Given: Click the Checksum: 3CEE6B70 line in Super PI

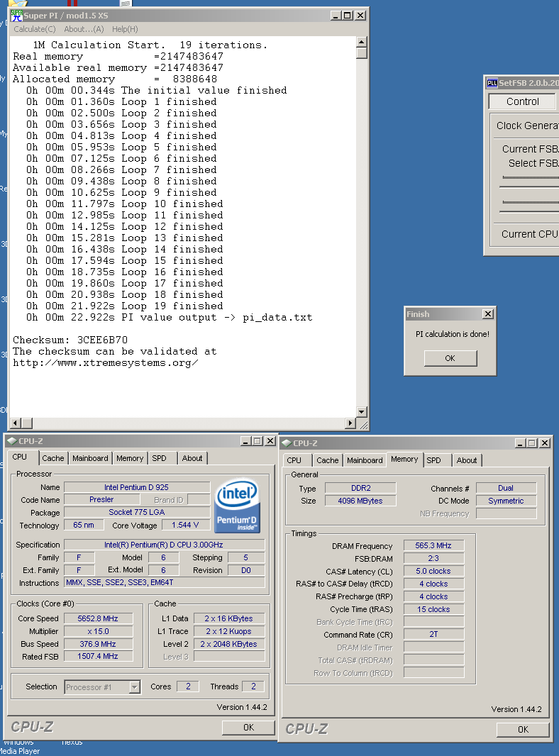Looking at the screenshot, I should (x=70, y=340).
